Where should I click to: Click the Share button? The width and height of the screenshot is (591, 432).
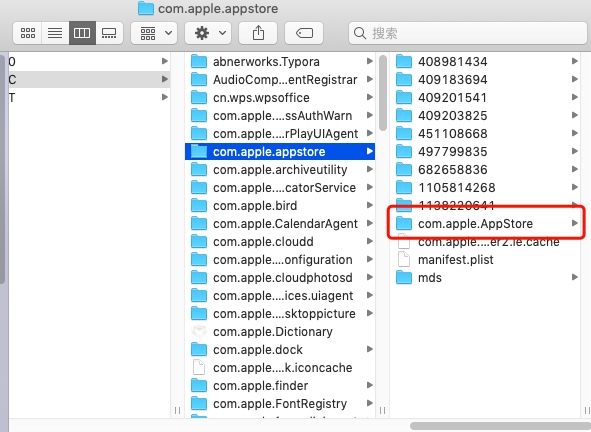pyautogui.click(x=258, y=33)
